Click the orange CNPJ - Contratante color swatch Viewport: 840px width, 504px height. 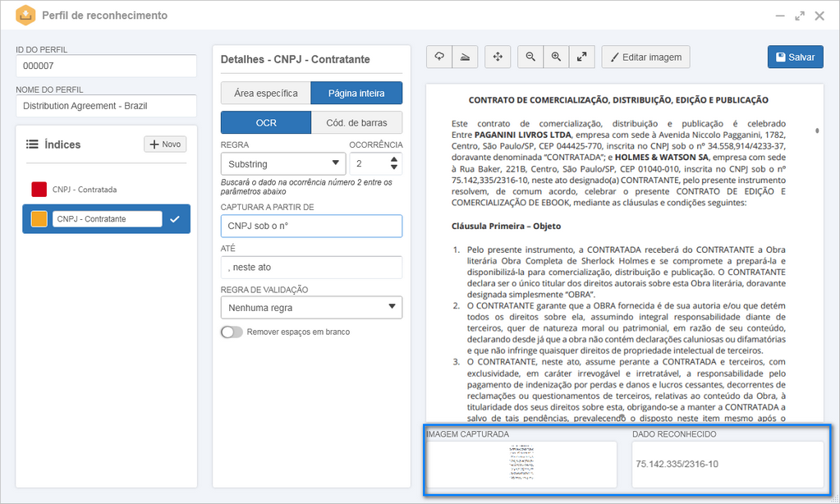[x=39, y=219]
